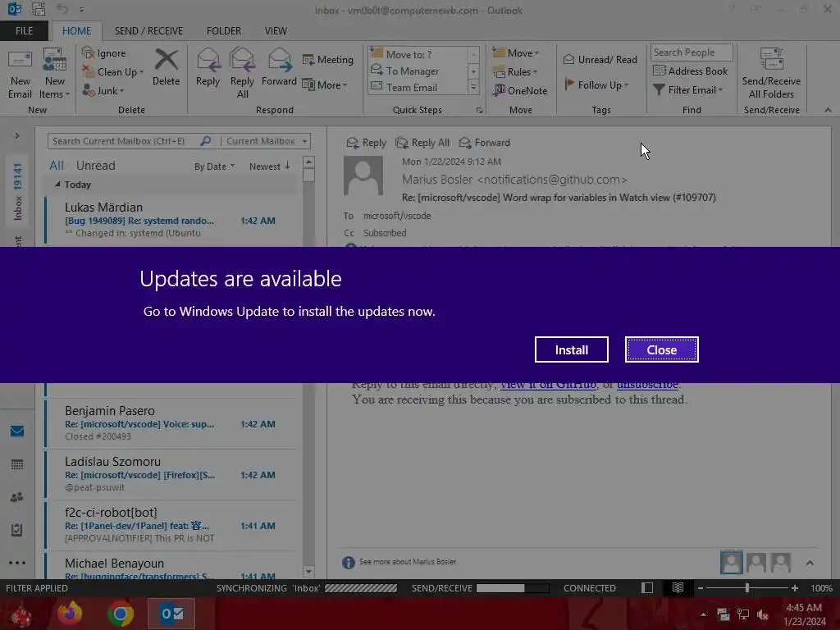Open Firefox from the taskbar
Screen dimensions: 840x630
(70, 614)
